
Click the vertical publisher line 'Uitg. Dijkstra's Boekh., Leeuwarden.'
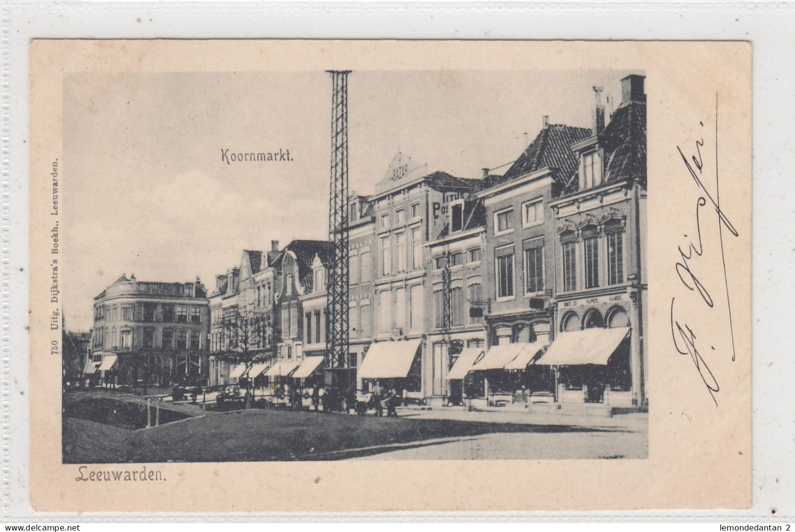55,244
